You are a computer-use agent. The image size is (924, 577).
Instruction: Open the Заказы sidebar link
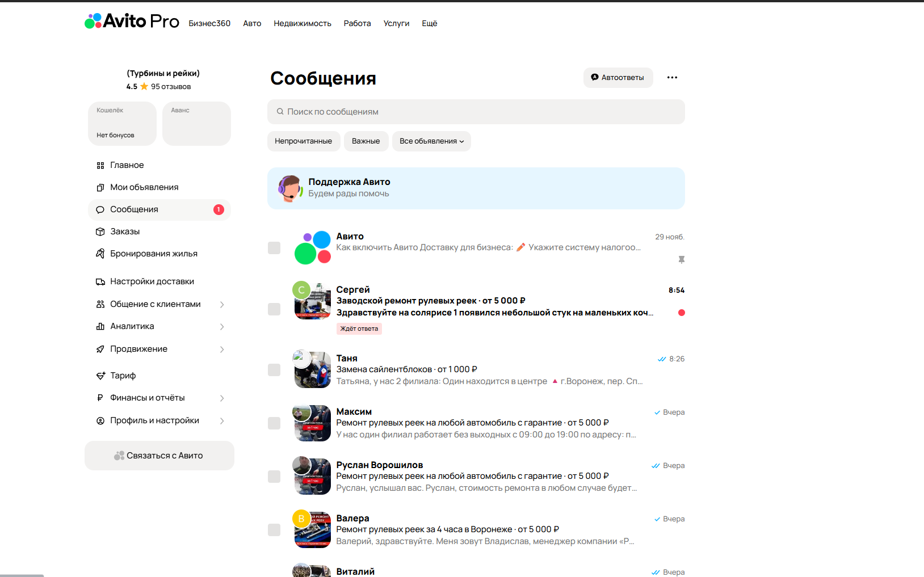(x=159, y=231)
